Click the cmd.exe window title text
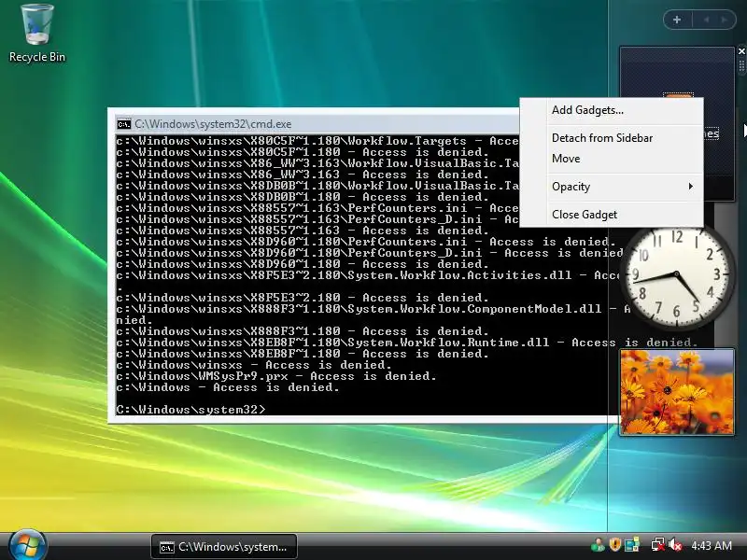The image size is (747, 560). 213,124
